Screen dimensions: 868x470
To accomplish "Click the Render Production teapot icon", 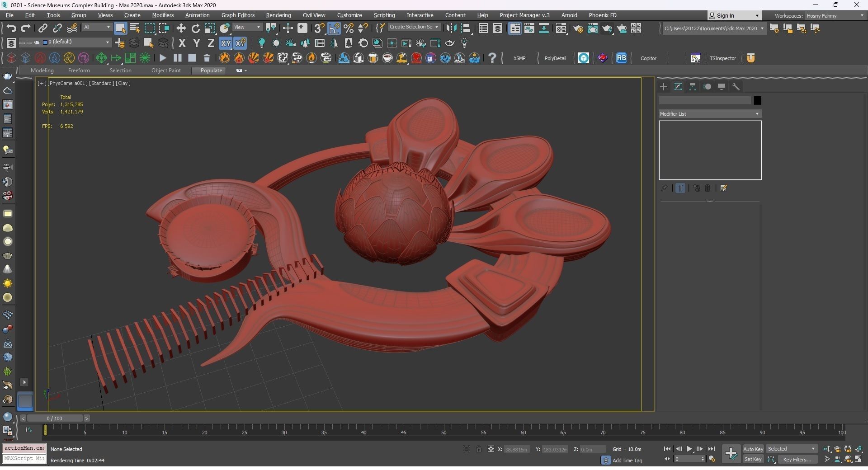I will (607, 28).
